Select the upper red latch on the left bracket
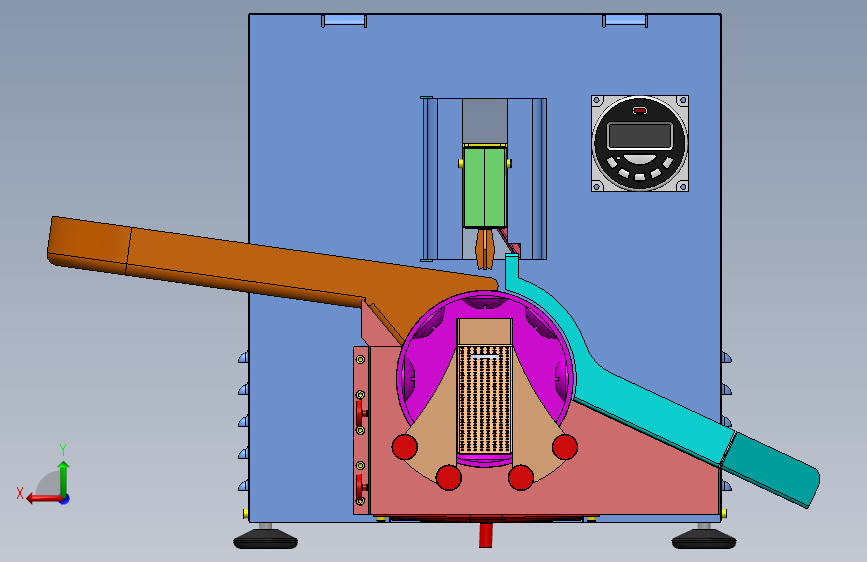Image resolution: width=867 pixels, height=562 pixels. click(x=361, y=413)
